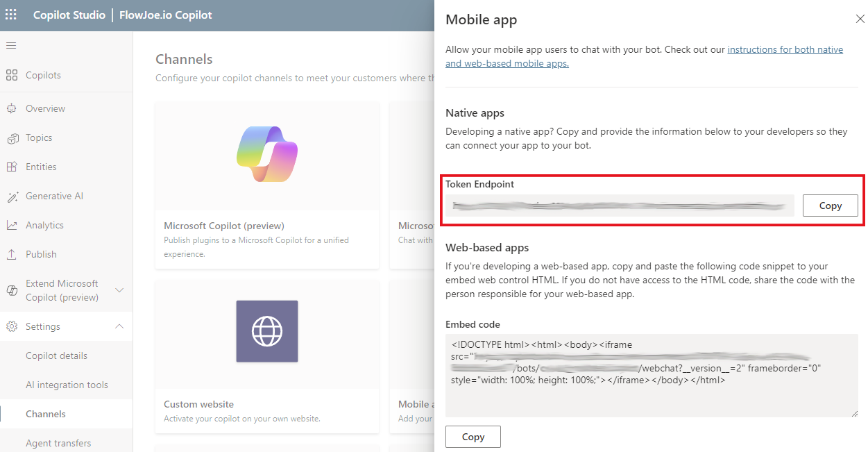
Task: Click the Analytics chart icon
Action: point(12,226)
